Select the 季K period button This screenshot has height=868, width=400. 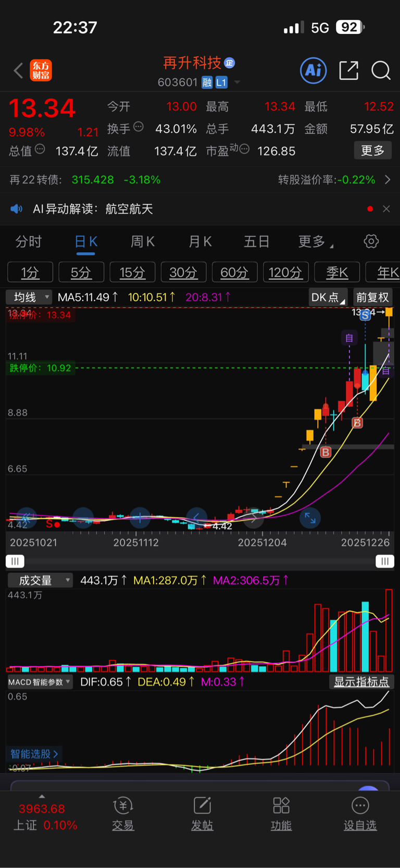(x=337, y=272)
